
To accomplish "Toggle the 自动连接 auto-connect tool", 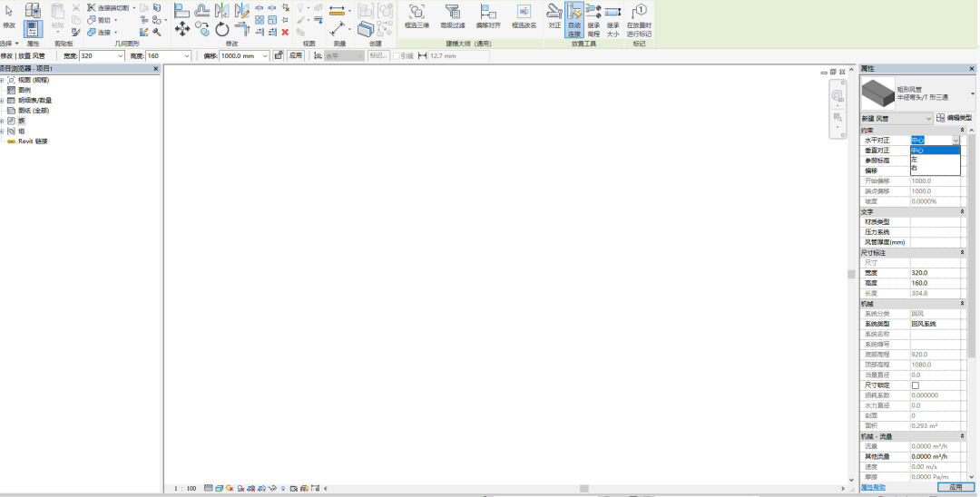I will point(574,20).
